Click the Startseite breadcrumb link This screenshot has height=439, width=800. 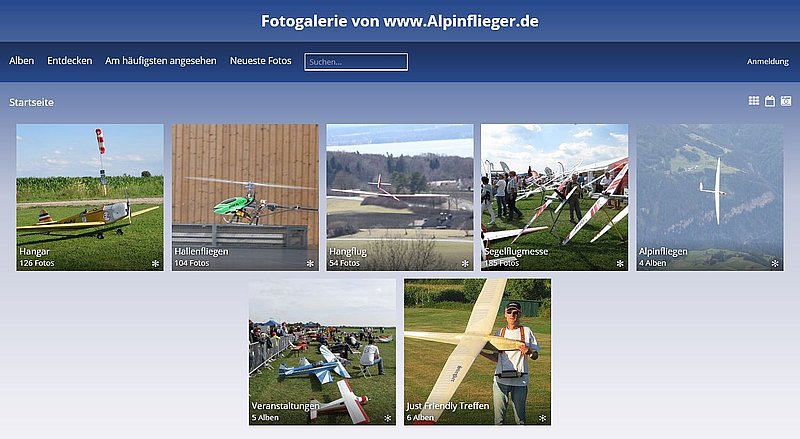pos(31,102)
